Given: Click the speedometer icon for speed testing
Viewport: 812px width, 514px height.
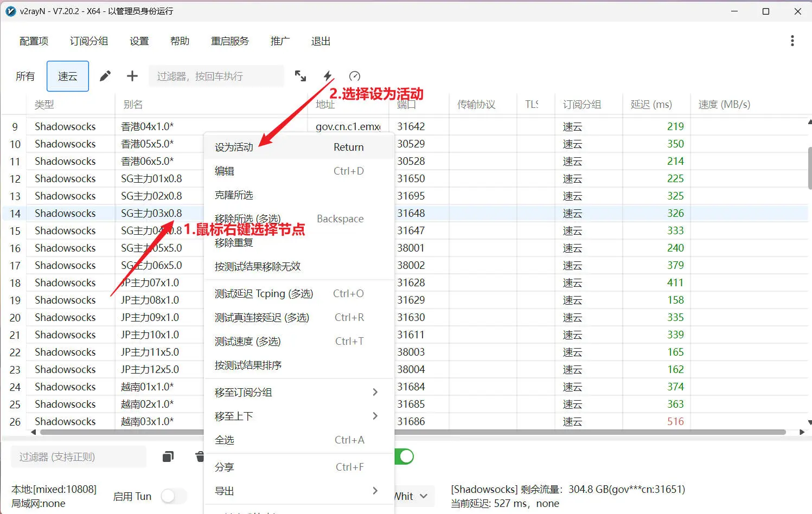Looking at the screenshot, I should (x=355, y=76).
